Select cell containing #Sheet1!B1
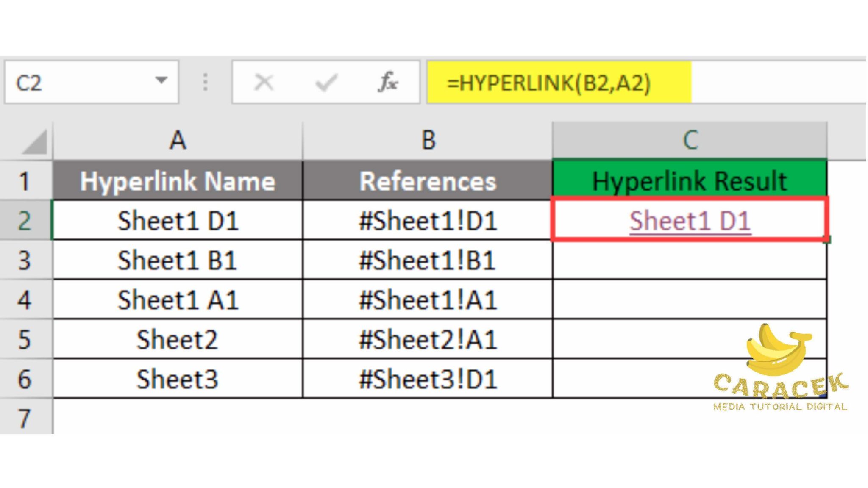Viewport: 868px width, 488px height. click(428, 261)
